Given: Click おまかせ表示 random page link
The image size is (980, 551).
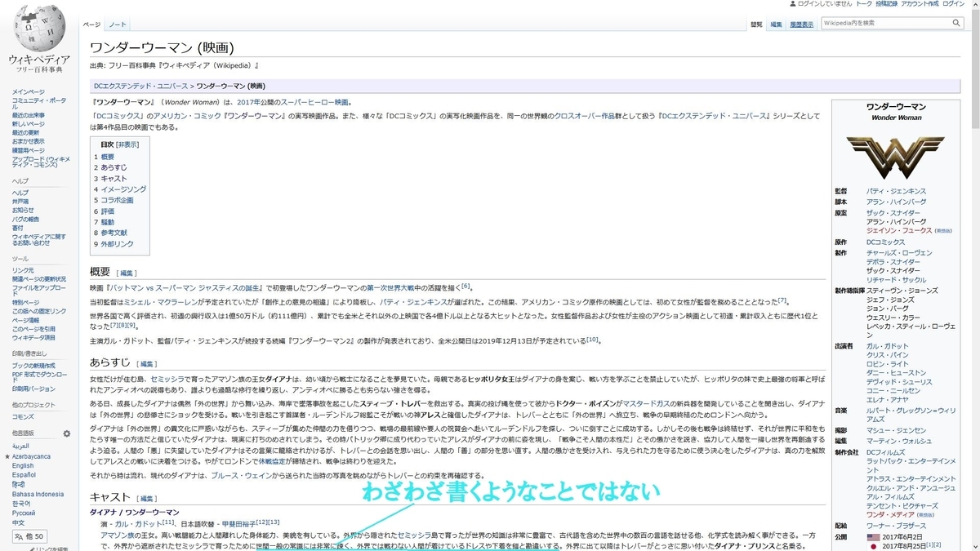Looking at the screenshot, I should click(x=29, y=140).
